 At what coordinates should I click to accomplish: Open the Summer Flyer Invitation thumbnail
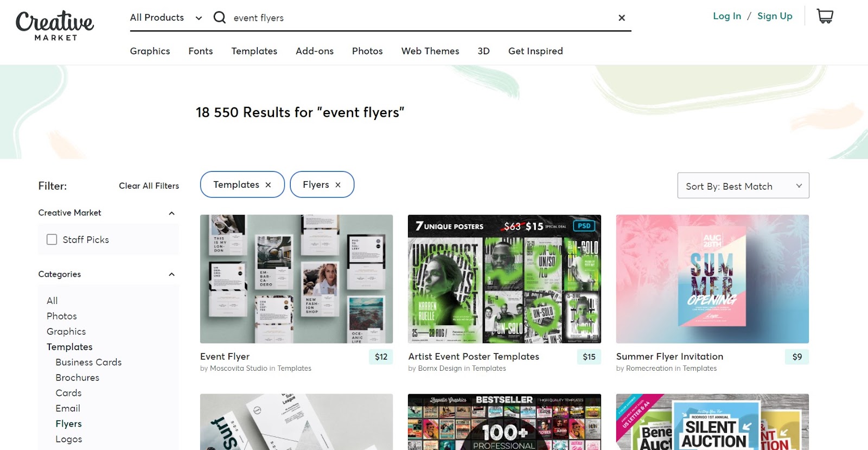(712, 279)
